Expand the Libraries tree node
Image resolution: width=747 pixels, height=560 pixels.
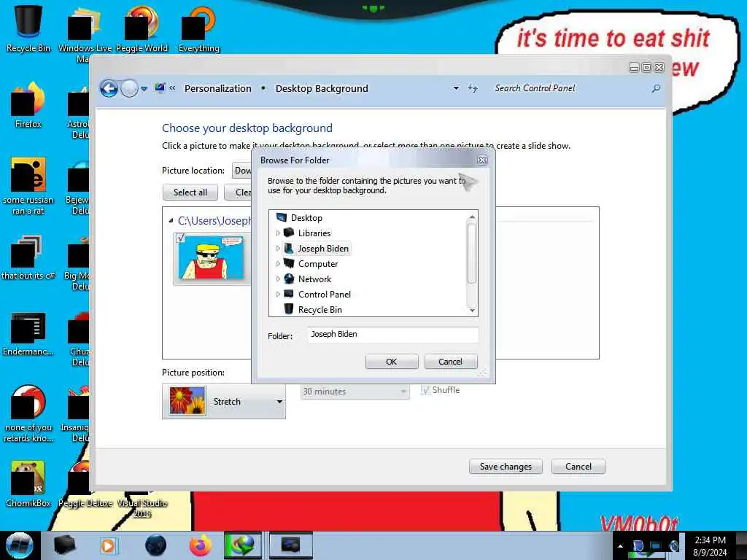(x=278, y=233)
